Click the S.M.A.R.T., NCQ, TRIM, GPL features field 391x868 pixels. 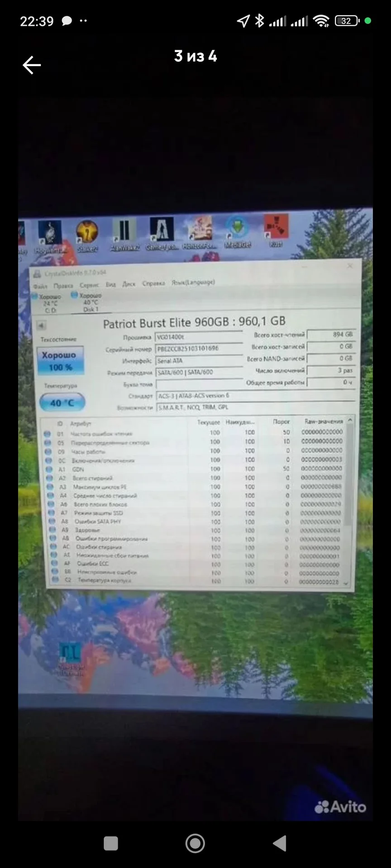(256, 407)
